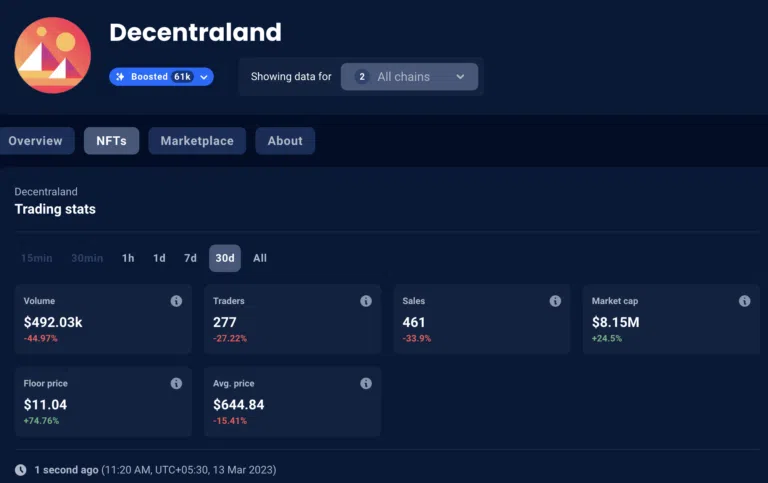Viewport: 768px width, 483px height.
Task: Open the All chains dropdown
Action: pyautogui.click(x=409, y=77)
